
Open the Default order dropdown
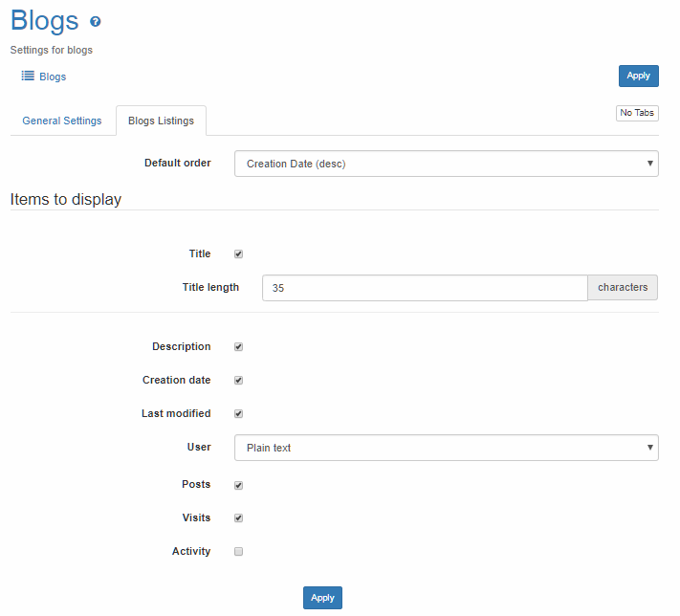pos(446,164)
